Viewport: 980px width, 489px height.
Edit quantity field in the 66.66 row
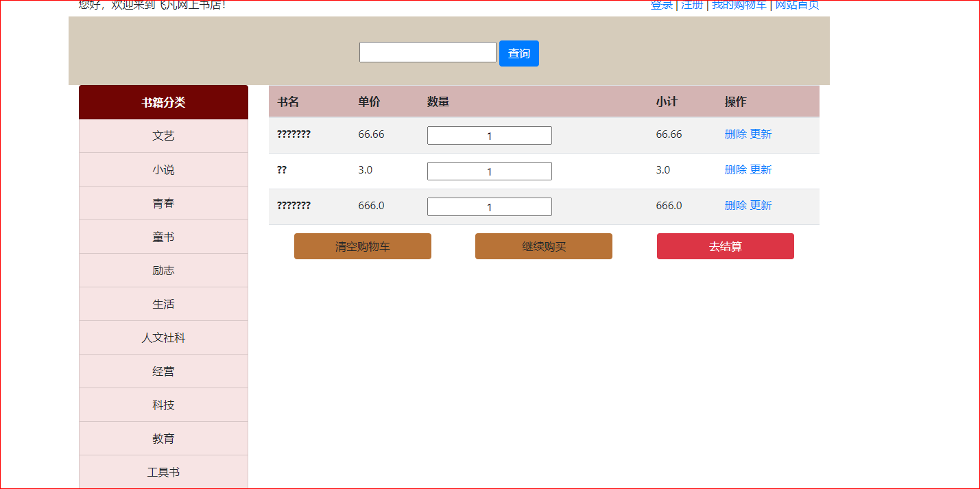(x=490, y=136)
